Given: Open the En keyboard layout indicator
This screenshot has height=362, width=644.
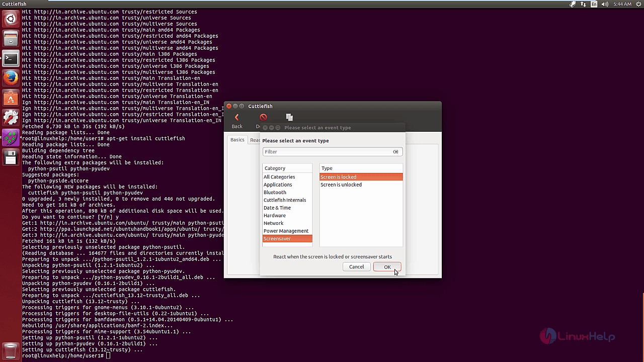Looking at the screenshot, I should (x=594, y=4).
